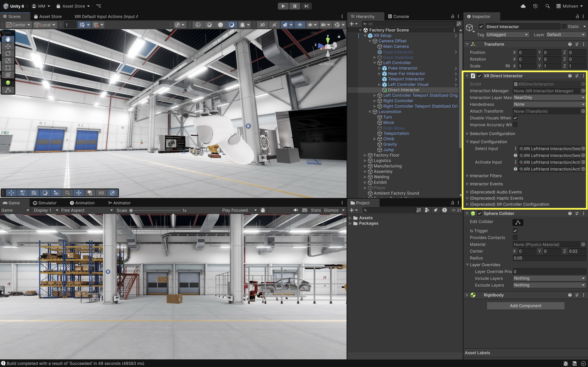Select the Move tool in Scene toolbar
The image size is (588, 367).
pos(8,46)
